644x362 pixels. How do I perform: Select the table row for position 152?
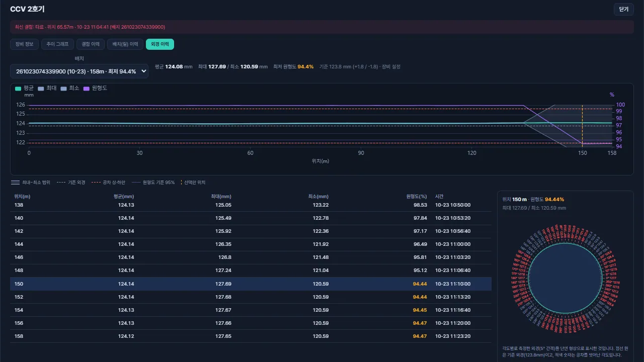click(251, 297)
